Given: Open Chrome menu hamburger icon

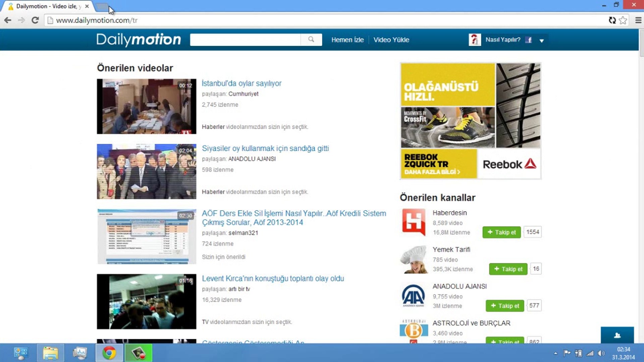Looking at the screenshot, I should coord(638,20).
